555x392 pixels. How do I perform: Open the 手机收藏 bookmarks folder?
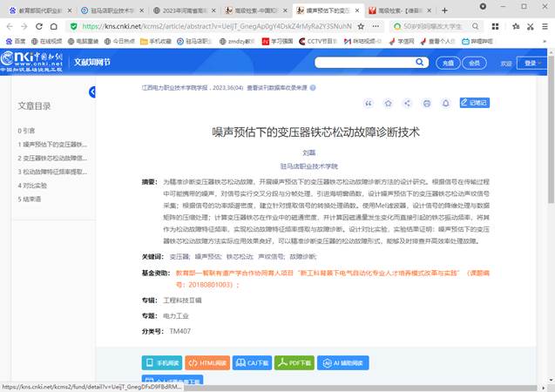click(156, 42)
